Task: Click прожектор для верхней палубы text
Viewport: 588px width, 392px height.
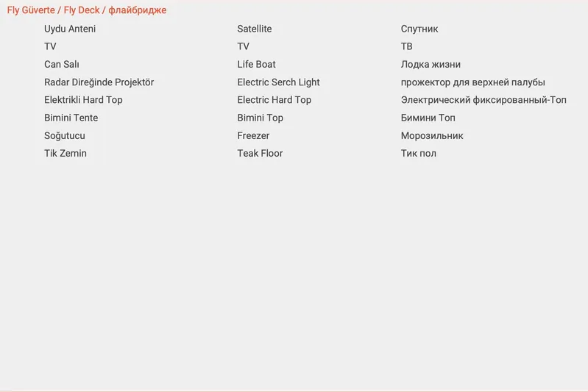Action: tap(473, 82)
